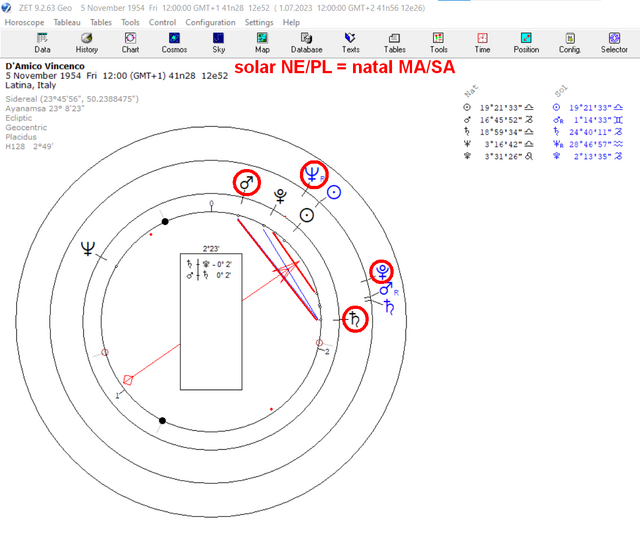Open the Settings menu
Viewport: 640px width, 543px height.
coord(259,22)
